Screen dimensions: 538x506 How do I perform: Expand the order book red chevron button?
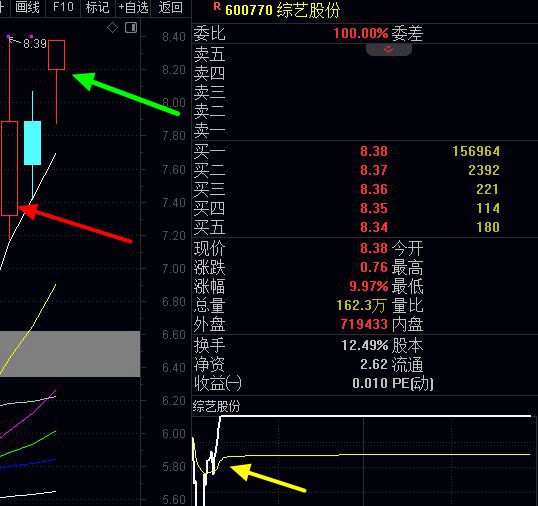point(388,50)
